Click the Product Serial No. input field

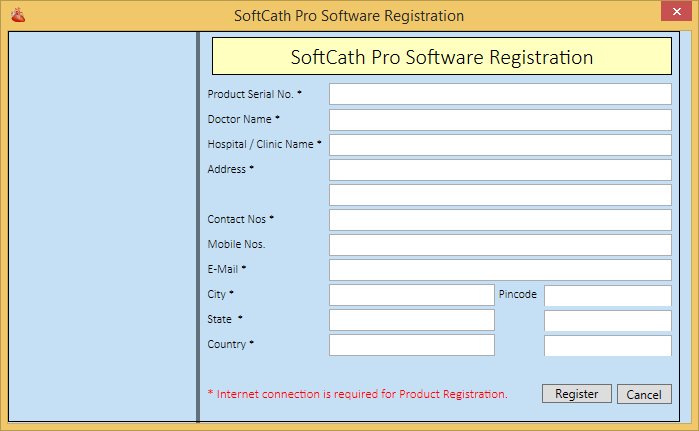(x=500, y=94)
